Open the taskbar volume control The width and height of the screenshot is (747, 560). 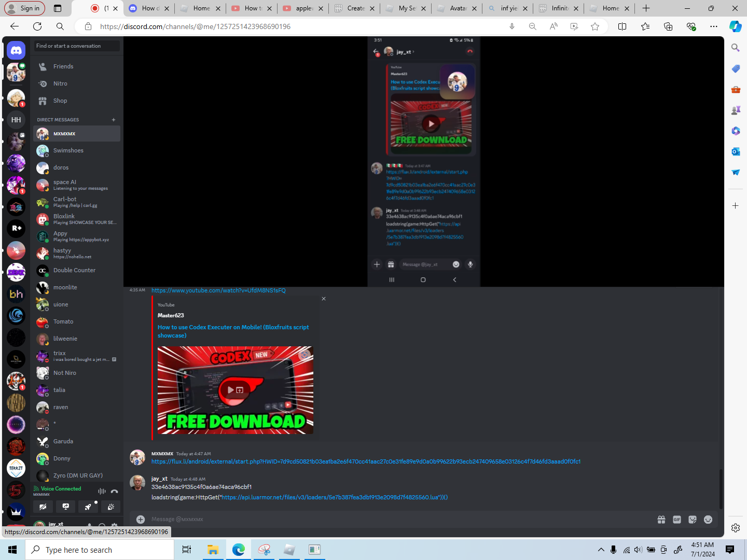(638, 550)
